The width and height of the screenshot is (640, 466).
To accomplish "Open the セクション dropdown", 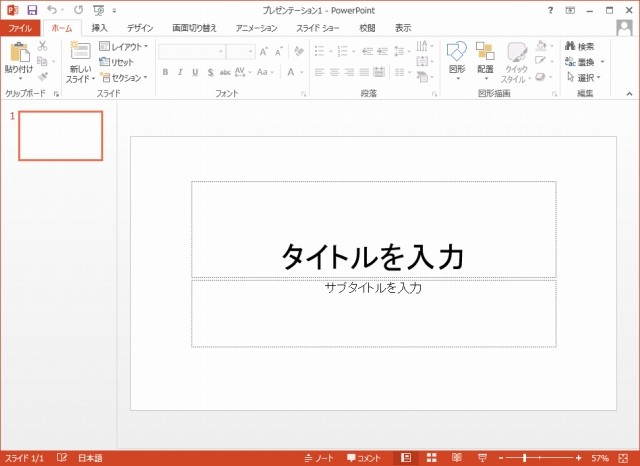I will click(x=123, y=77).
